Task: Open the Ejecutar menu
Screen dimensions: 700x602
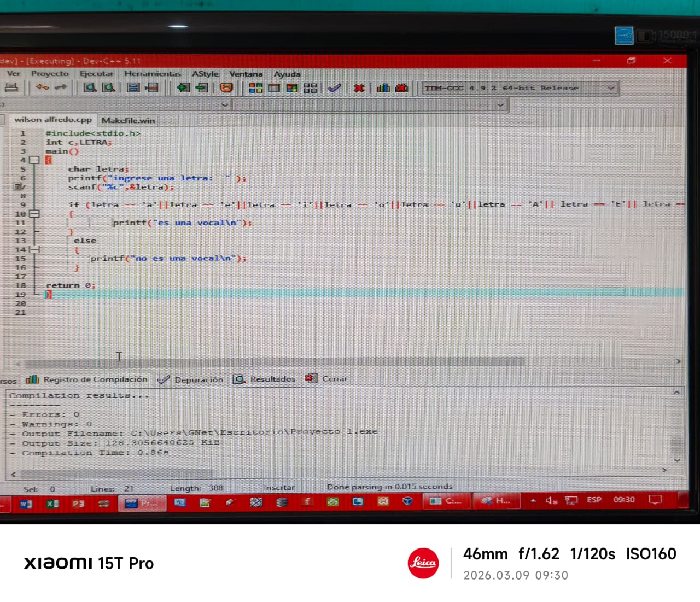Action: tap(96, 74)
